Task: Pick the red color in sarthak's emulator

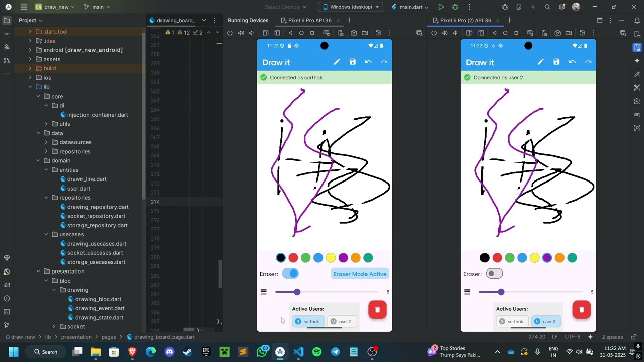Action: click(293, 258)
